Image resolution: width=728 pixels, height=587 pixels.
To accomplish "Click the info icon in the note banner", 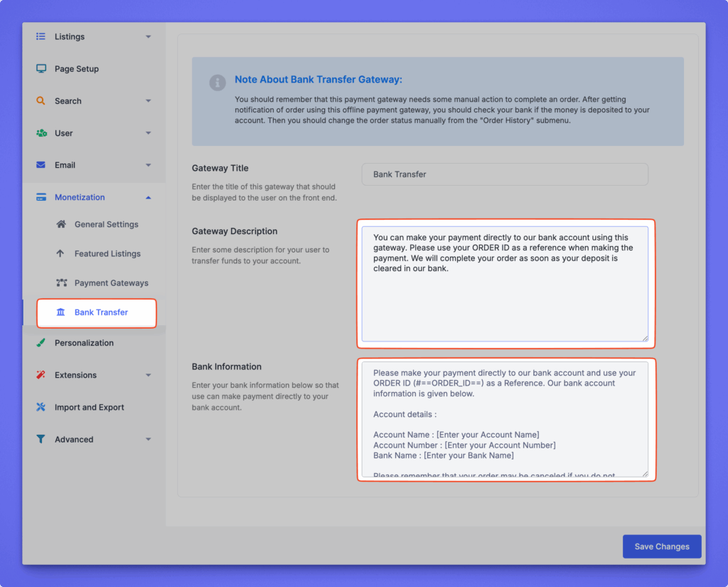I will coord(218,83).
